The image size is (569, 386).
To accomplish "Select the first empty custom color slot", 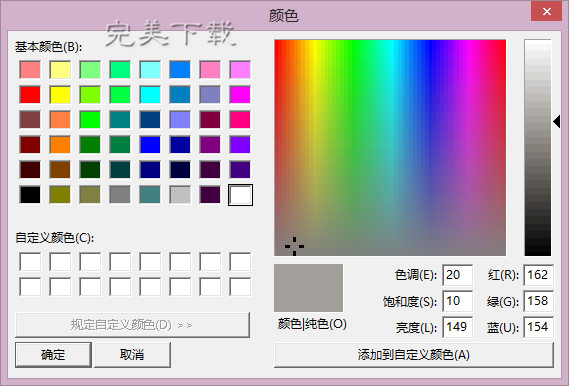I will (30, 262).
